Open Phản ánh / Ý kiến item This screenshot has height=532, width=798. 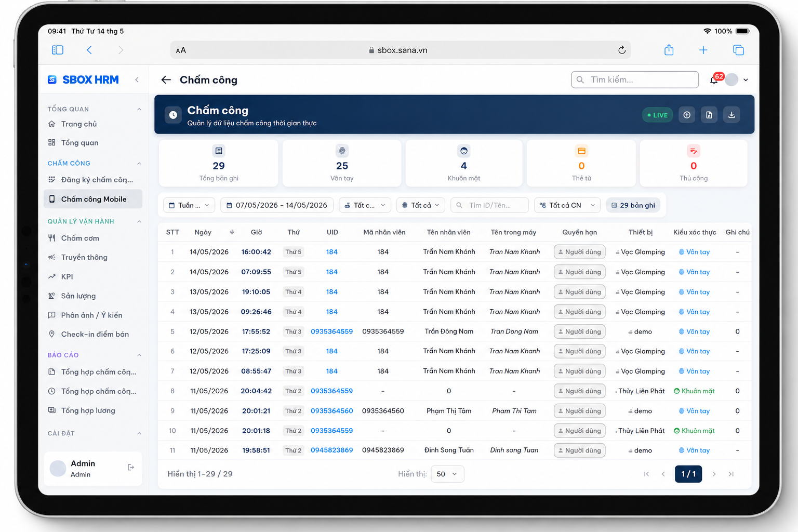[93, 315]
